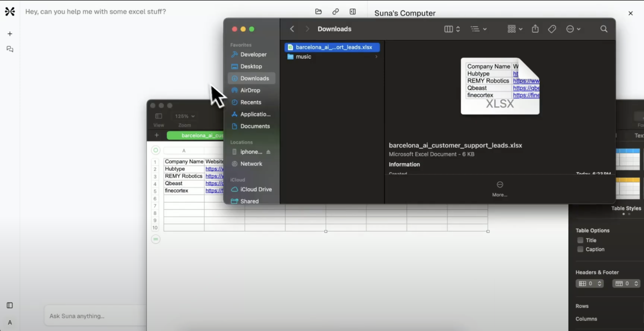Open iCloud Drive in Finder sidebar
The image size is (644, 331).
[252, 189]
